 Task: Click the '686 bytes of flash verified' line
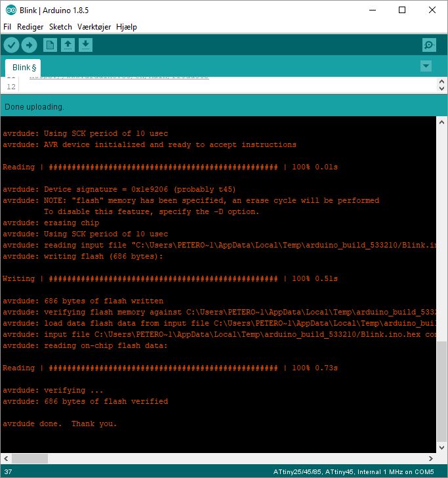85,401
